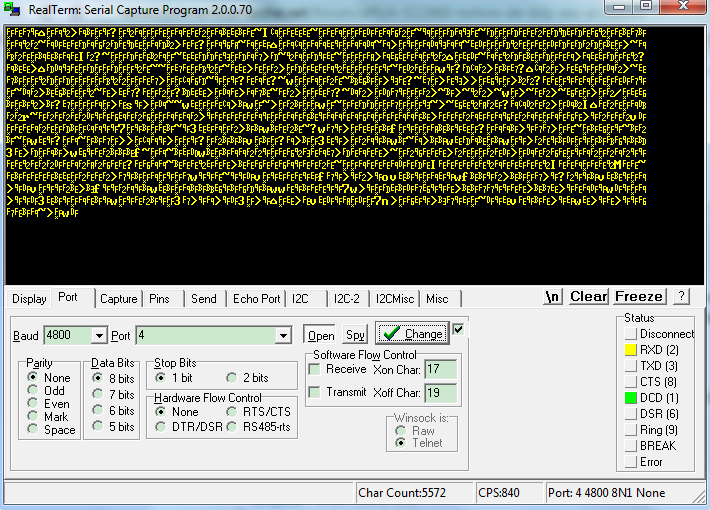The image size is (710, 510).
Task: Click the Xoff Char field showing 19
Action: 441,393
